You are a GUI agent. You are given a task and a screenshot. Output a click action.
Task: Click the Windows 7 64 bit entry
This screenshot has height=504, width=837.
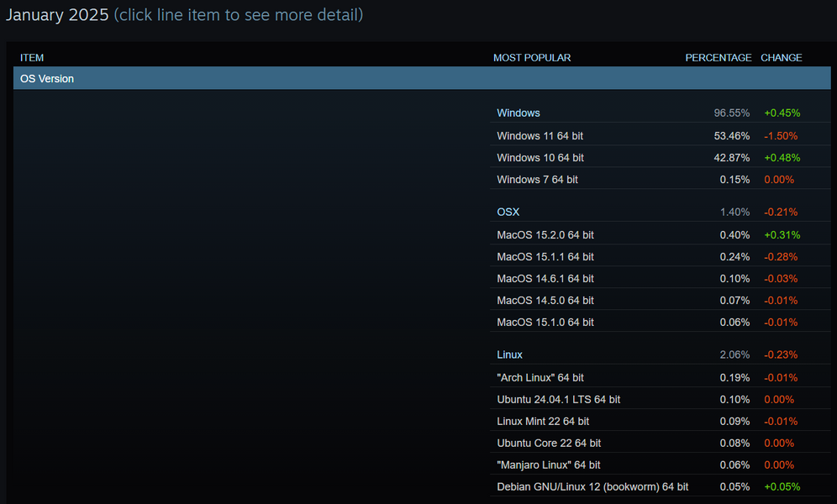537,180
